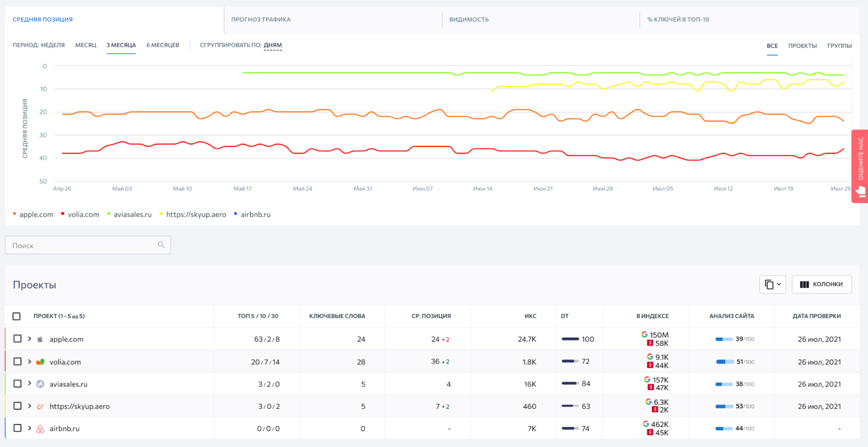Open the Колонки column settings
The image size is (868, 447).
[822, 285]
